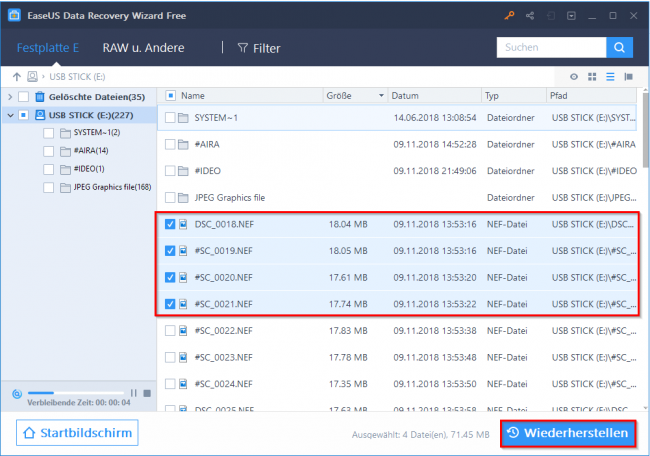Click the Startbildschirm button

(x=77, y=433)
